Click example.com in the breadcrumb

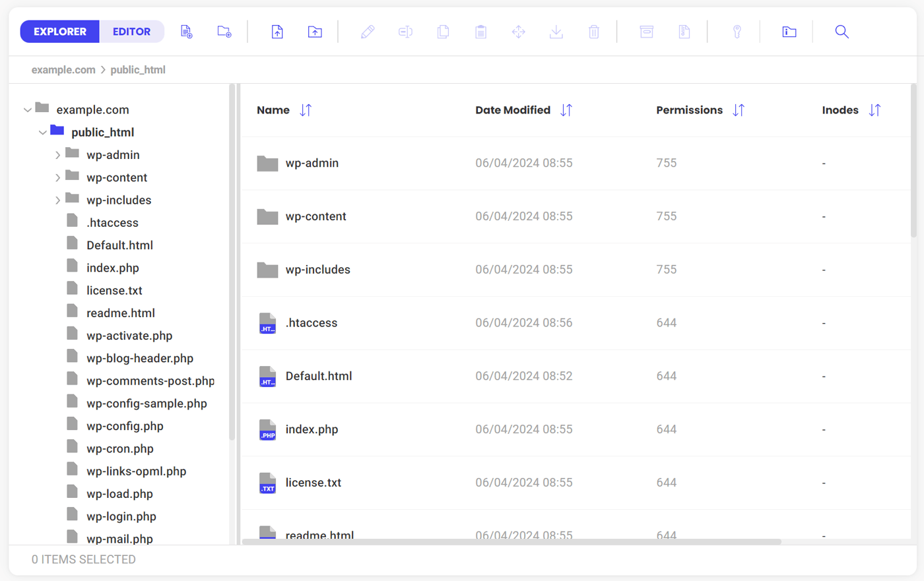point(63,69)
